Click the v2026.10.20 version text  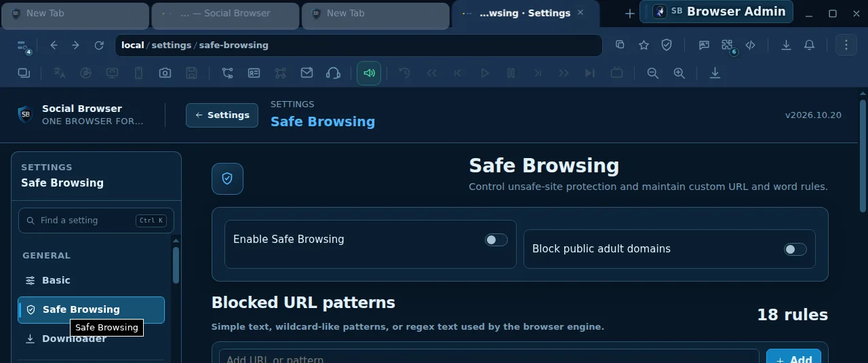(x=813, y=115)
